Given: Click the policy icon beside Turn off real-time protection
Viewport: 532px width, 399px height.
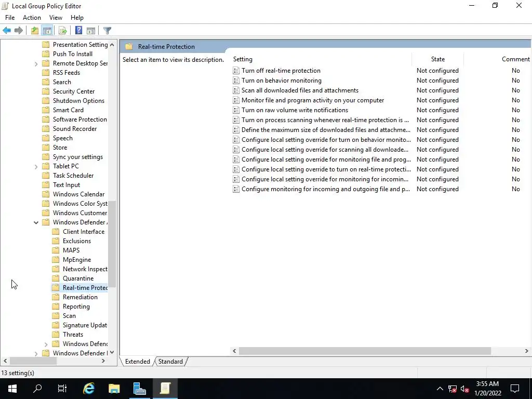Looking at the screenshot, I should pyautogui.click(x=236, y=71).
